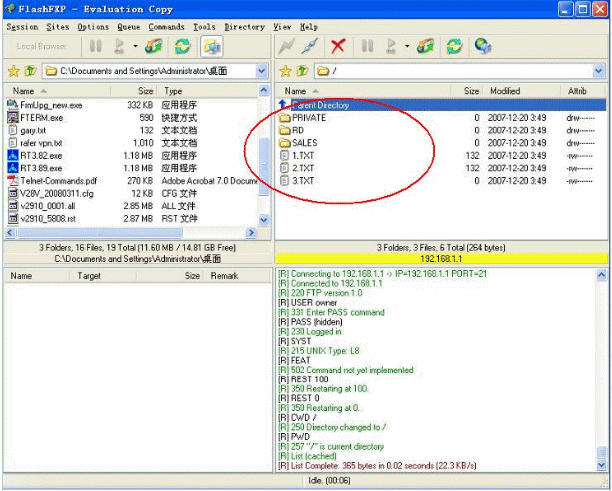Viewport: 612px width, 491px height.
Task: Expand the local path dropdown
Action: (262, 71)
